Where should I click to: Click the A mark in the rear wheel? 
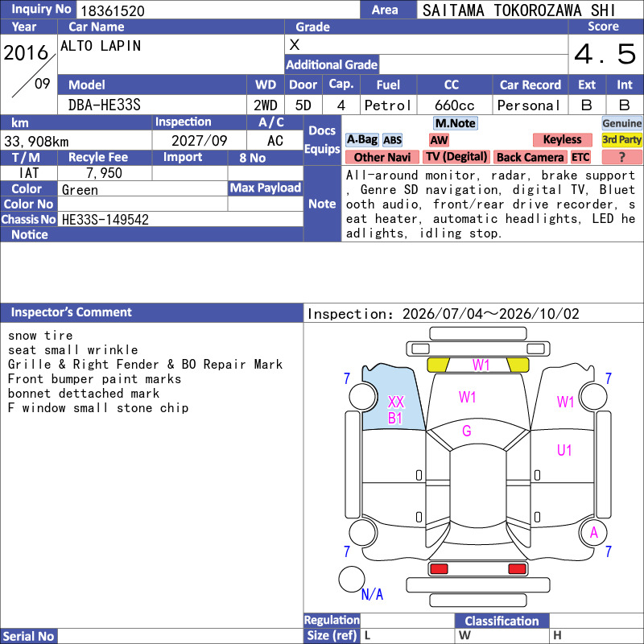click(x=594, y=533)
